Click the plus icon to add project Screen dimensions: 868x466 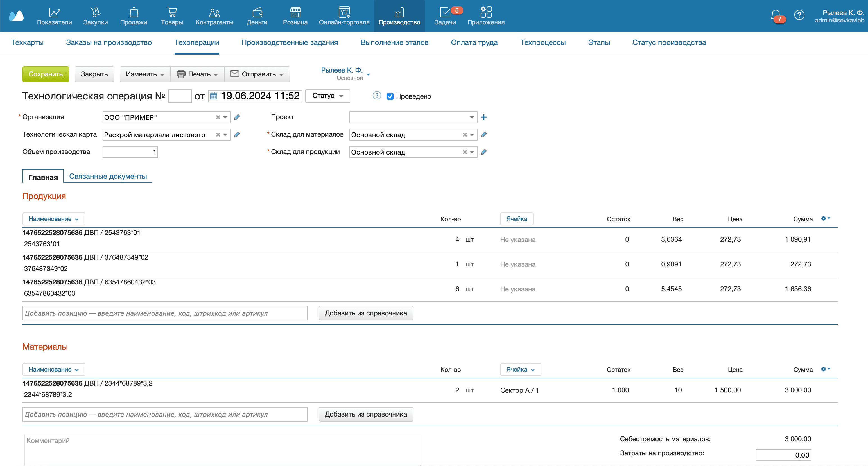(x=483, y=117)
